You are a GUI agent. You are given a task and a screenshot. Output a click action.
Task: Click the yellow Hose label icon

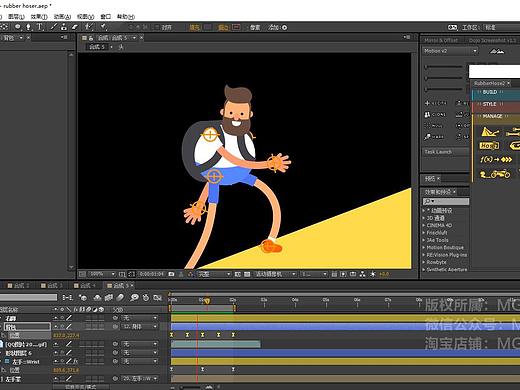[489, 146]
